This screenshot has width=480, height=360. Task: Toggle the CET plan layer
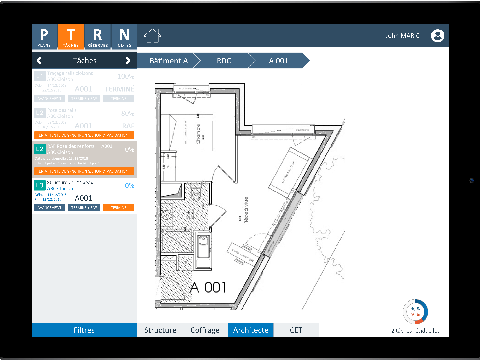(x=296, y=330)
